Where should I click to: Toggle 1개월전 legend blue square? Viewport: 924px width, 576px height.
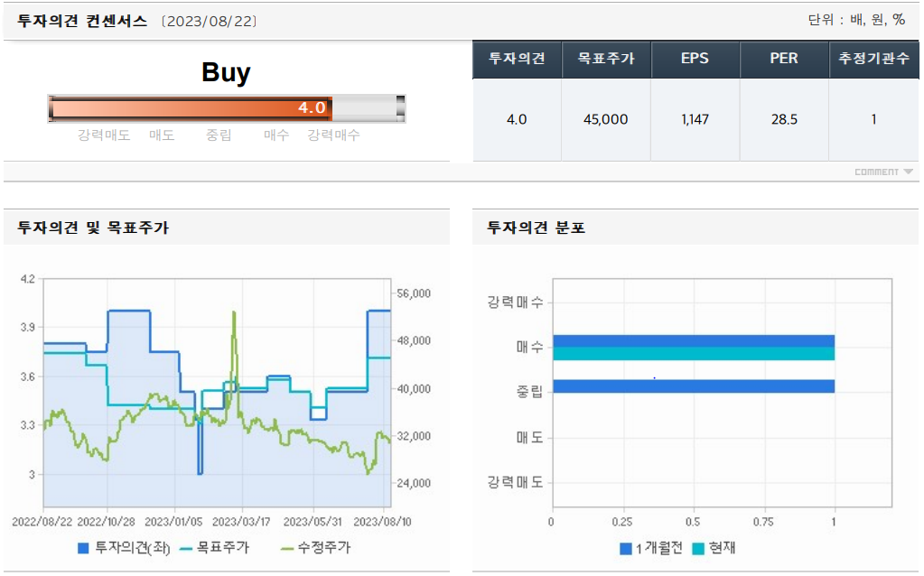[626, 549]
